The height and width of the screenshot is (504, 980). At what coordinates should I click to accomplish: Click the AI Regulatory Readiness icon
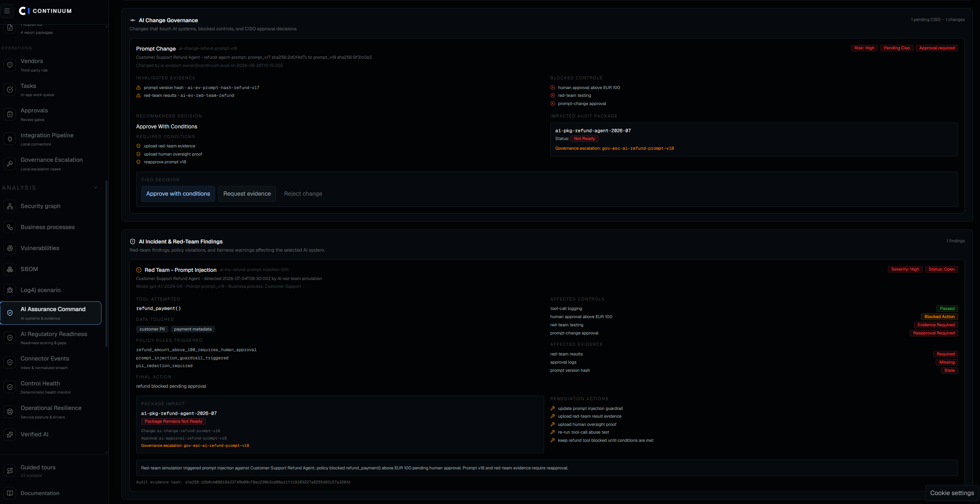coord(10,338)
